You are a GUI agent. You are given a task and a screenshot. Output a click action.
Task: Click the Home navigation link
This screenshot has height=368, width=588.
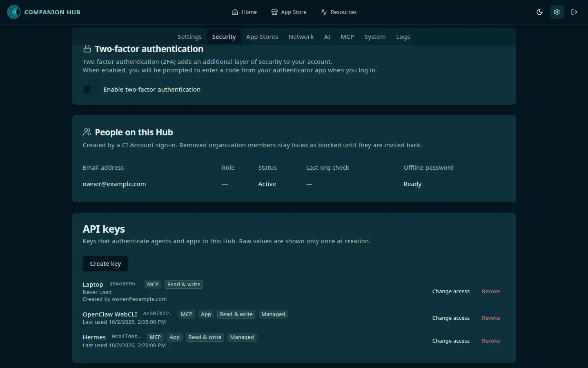point(244,12)
